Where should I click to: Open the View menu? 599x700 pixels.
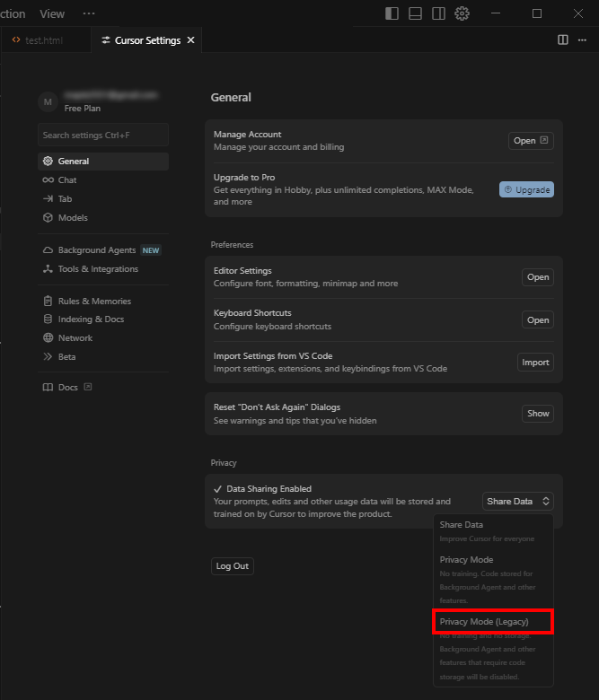pos(52,13)
